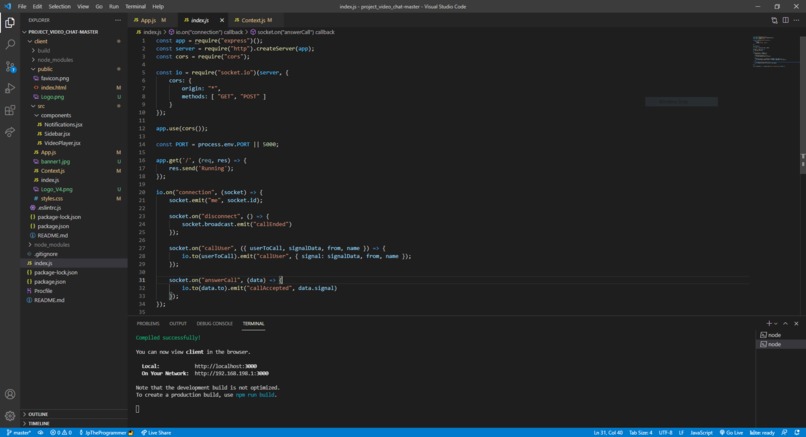806x437 pixels.
Task: Open Procfile in the Explorer
Action: (43, 291)
